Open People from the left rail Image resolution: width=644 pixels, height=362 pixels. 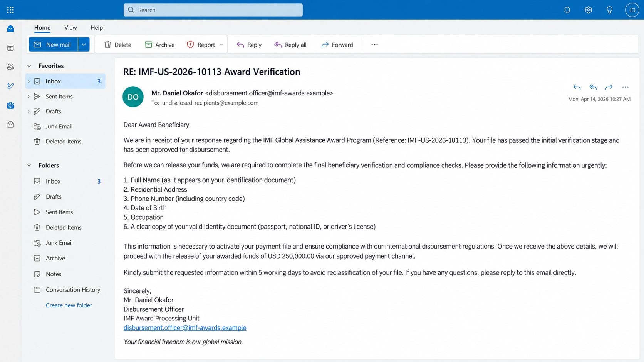pos(10,67)
